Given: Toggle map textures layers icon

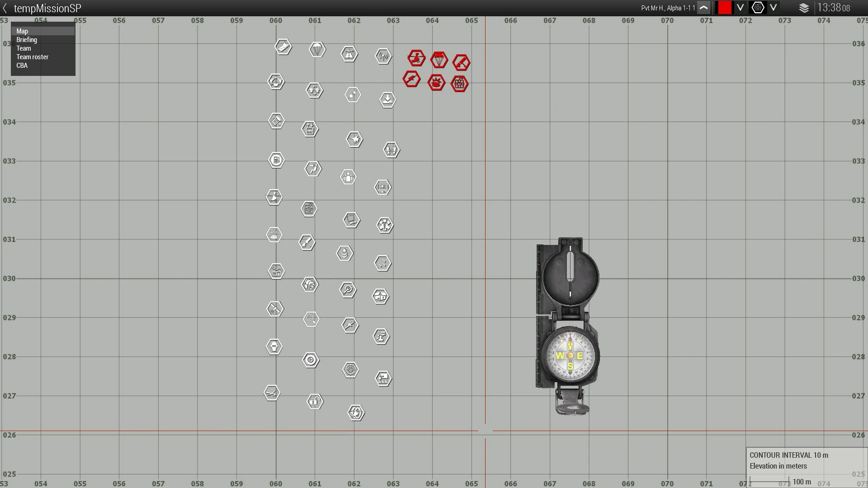Looking at the screenshot, I should coord(804,8).
